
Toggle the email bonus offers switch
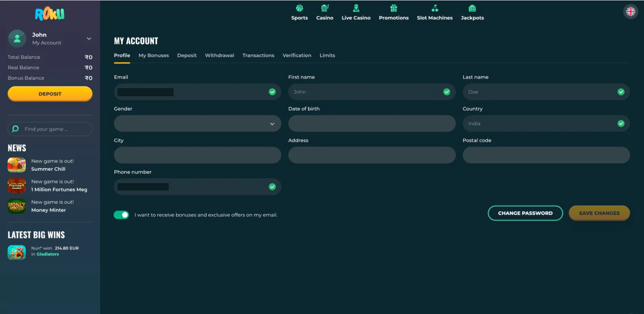121,215
